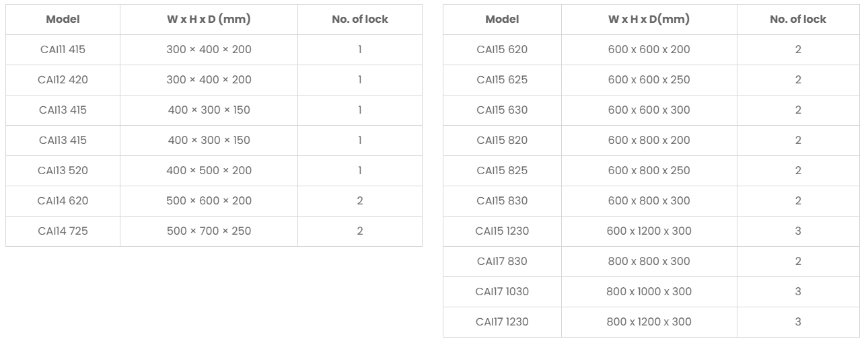Select the CAI14 620 model cell
The width and height of the screenshot is (868, 345).
click(63, 201)
